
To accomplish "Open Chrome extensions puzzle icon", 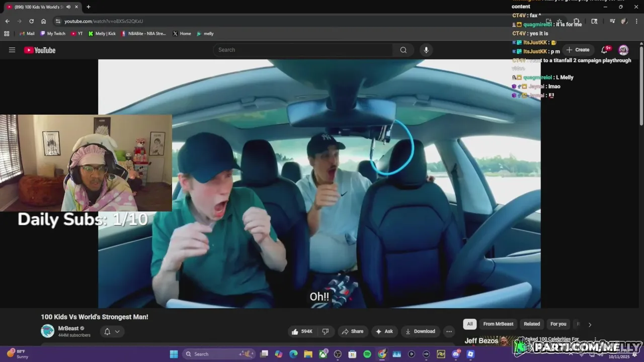I will coord(577,21).
